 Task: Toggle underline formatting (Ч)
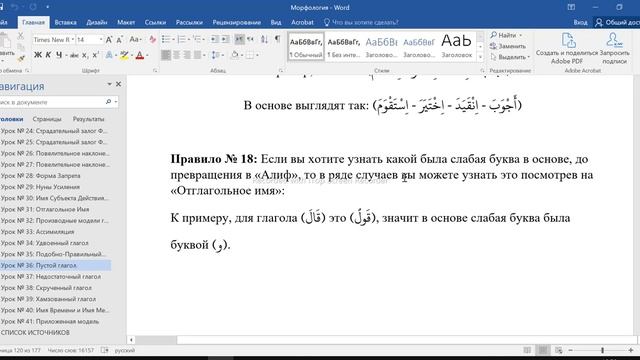tap(59, 55)
